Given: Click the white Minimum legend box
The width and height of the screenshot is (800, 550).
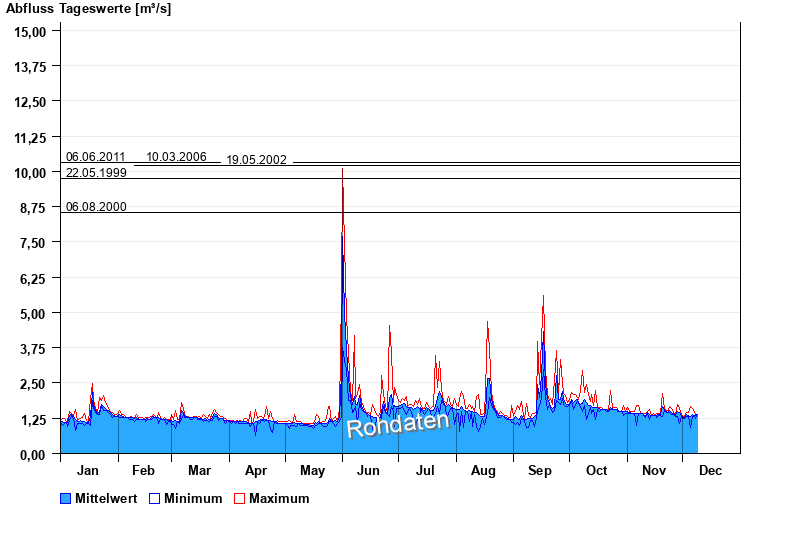Looking at the screenshot, I should (155, 498).
